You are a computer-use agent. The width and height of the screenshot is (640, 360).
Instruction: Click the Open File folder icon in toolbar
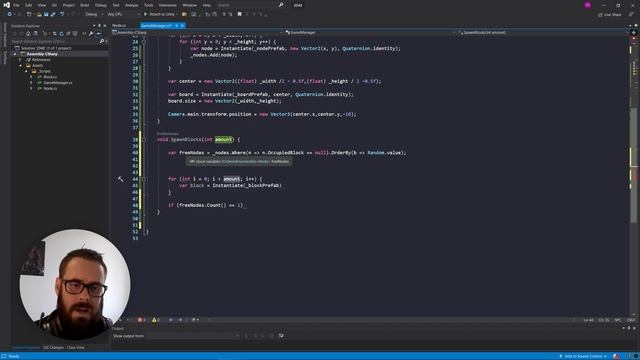39,14
